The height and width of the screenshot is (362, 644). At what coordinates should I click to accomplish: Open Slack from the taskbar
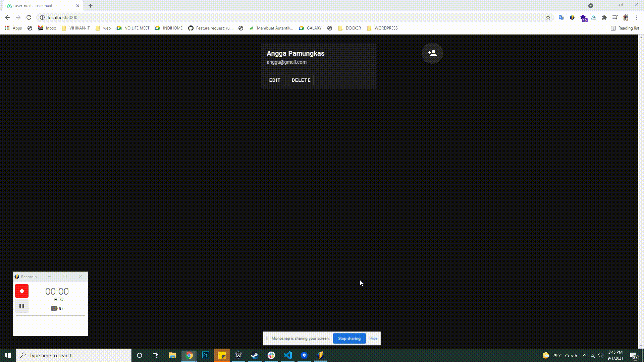(x=271, y=355)
